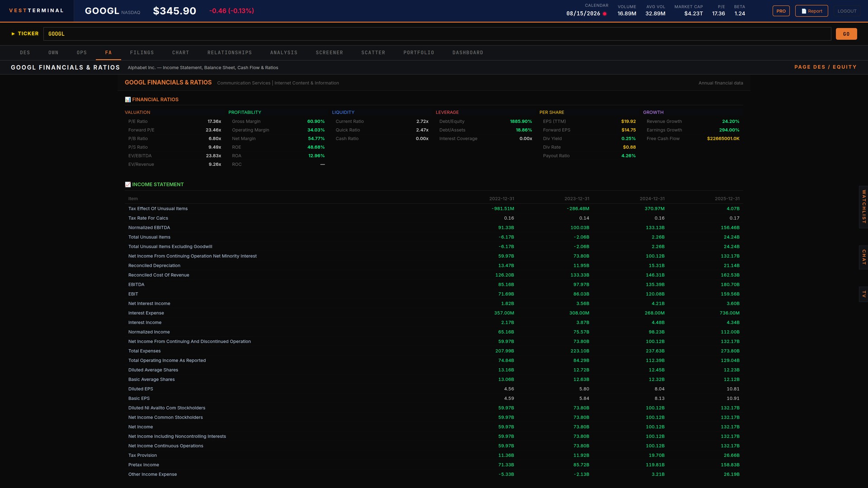Click the Div Yield label
The image size is (868, 488).
tap(552, 139)
